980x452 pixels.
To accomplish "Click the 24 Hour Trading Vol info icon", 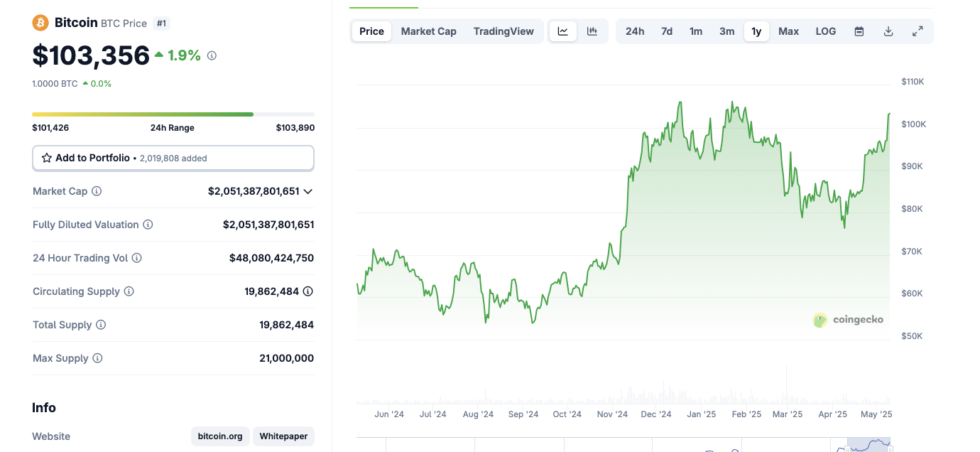I will (x=137, y=258).
